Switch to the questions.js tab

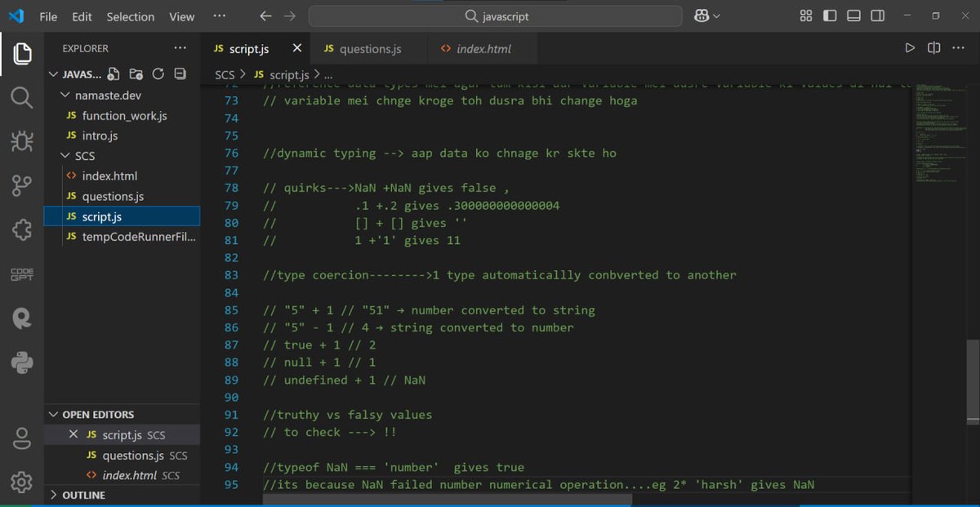point(370,48)
